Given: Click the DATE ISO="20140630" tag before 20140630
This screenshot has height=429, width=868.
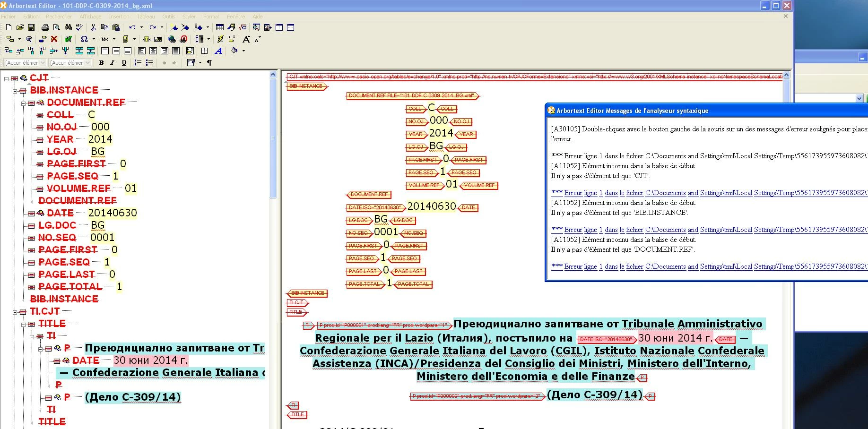Looking at the screenshot, I should [x=376, y=207].
